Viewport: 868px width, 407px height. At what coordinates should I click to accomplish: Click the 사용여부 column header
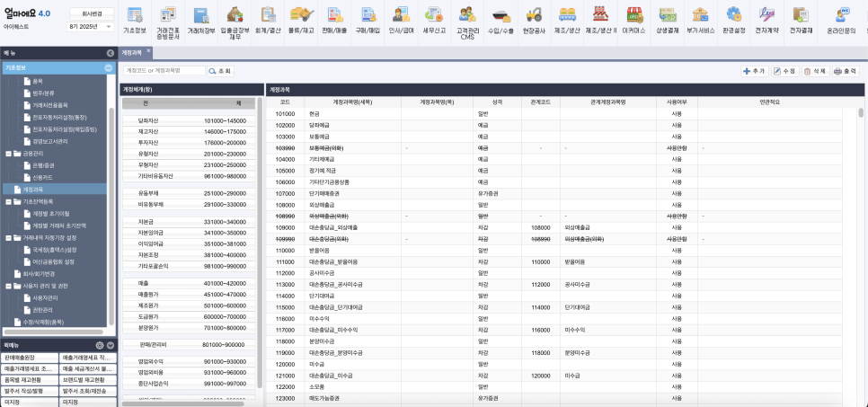[676, 102]
